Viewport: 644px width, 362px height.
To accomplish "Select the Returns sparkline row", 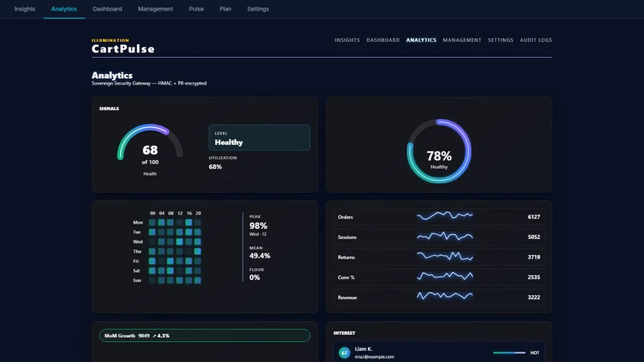I will pyautogui.click(x=439, y=257).
